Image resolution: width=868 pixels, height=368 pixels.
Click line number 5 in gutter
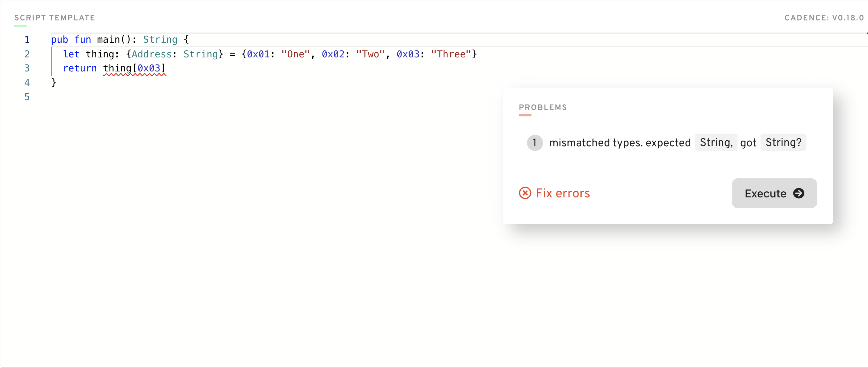[27, 97]
